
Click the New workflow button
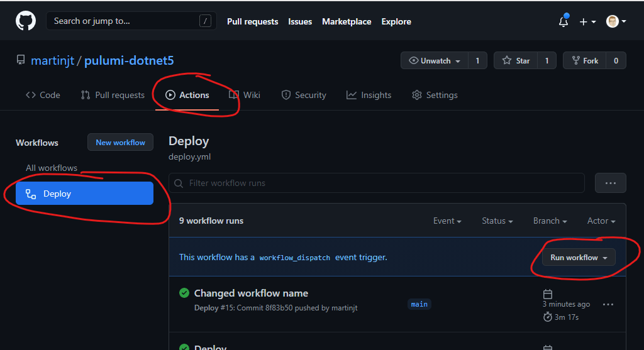point(120,143)
